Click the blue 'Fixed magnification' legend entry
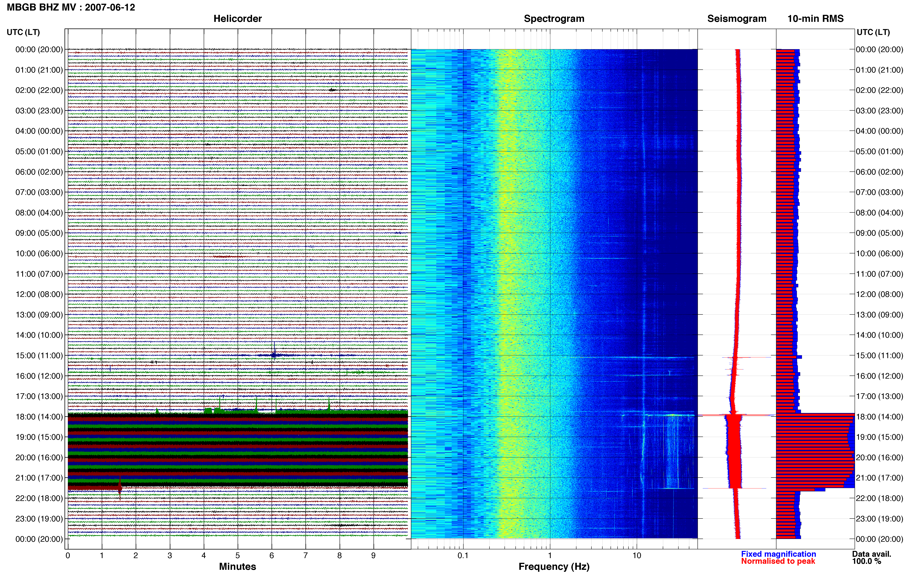Image resolution: width=924 pixels, height=578 pixels. point(778,554)
